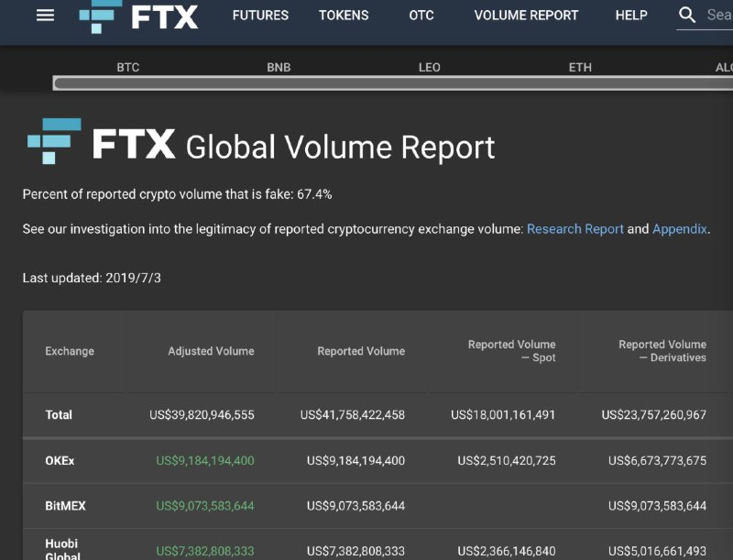This screenshot has width=733, height=560.
Task: Click the FTX logo in the header
Action: [x=138, y=16]
